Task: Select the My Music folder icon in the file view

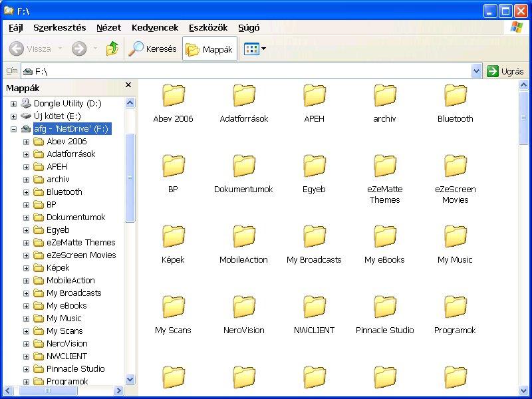Action: pos(455,237)
